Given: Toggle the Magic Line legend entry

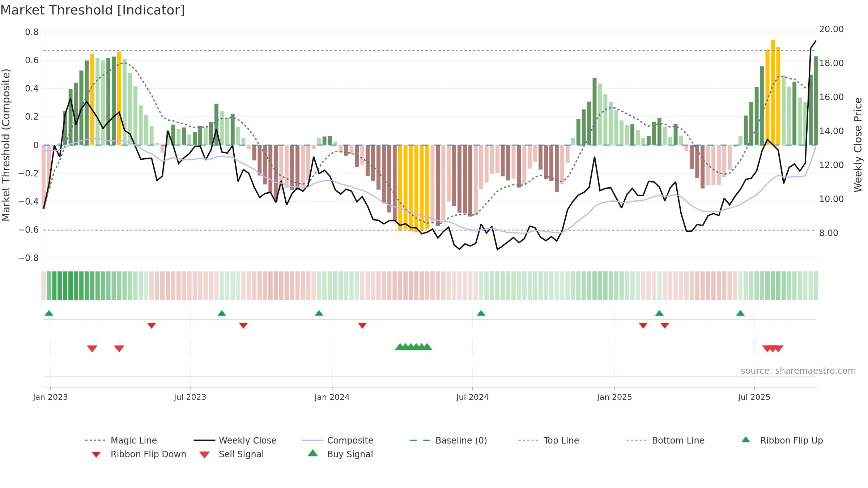Looking at the screenshot, I should pos(121,440).
